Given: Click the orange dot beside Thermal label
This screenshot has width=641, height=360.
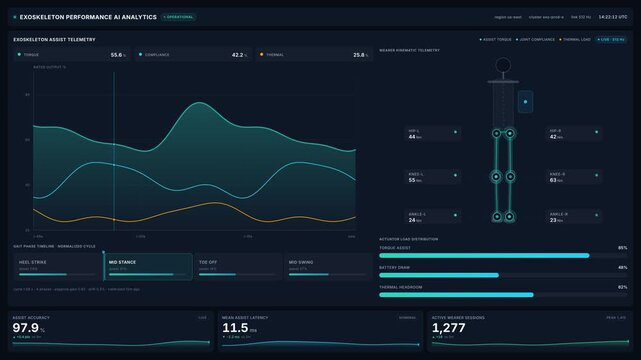Looking at the screenshot, I should click(262, 54).
